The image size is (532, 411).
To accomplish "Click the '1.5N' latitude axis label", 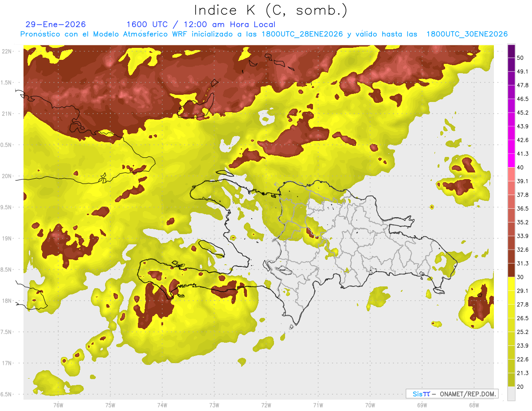I will pyautogui.click(x=7, y=83).
